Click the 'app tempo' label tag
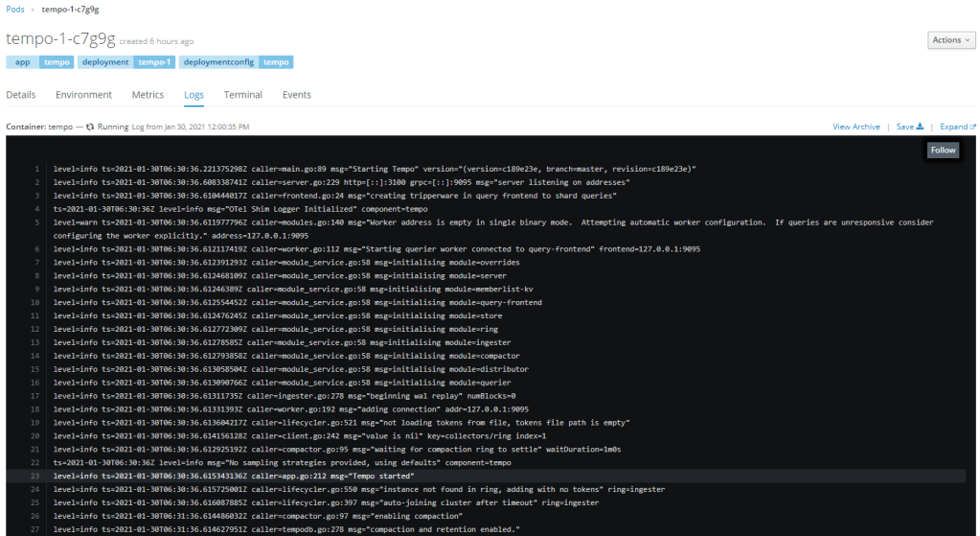 39,62
